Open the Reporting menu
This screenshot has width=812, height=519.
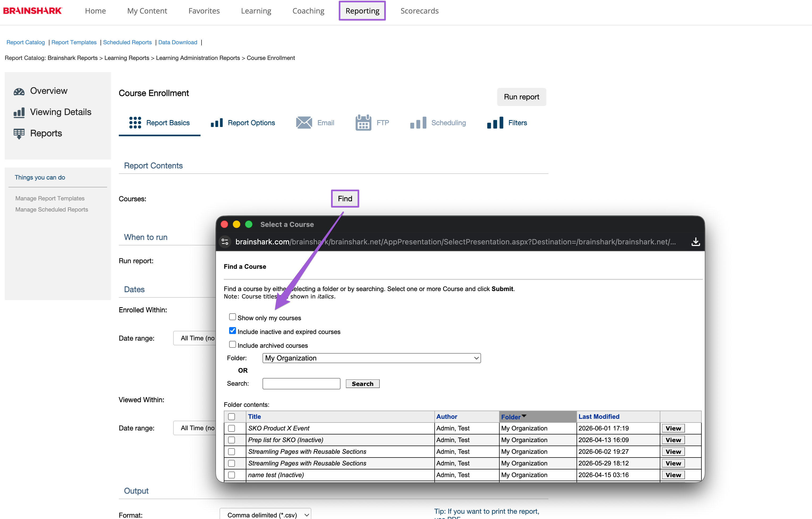(362, 11)
